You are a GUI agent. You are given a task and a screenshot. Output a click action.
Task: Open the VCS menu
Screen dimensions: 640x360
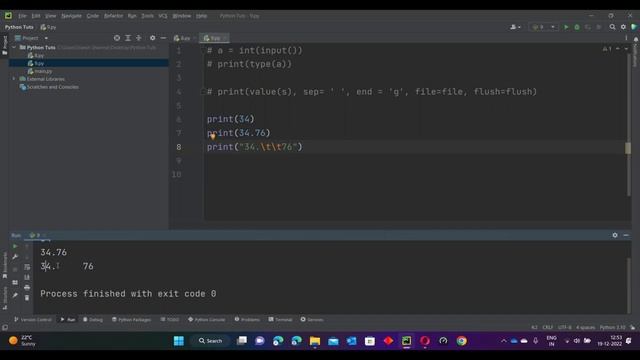pyautogui.click(x=163, y=16)
